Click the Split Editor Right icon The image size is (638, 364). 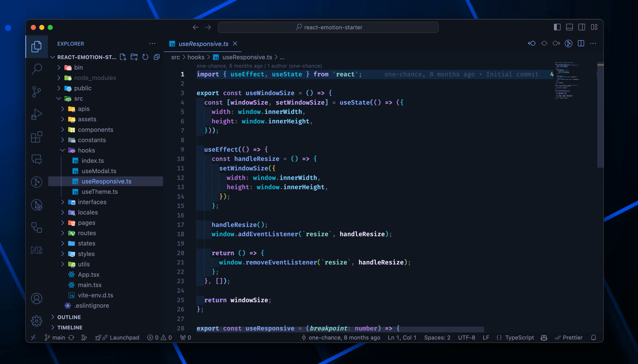pos(581,43)
